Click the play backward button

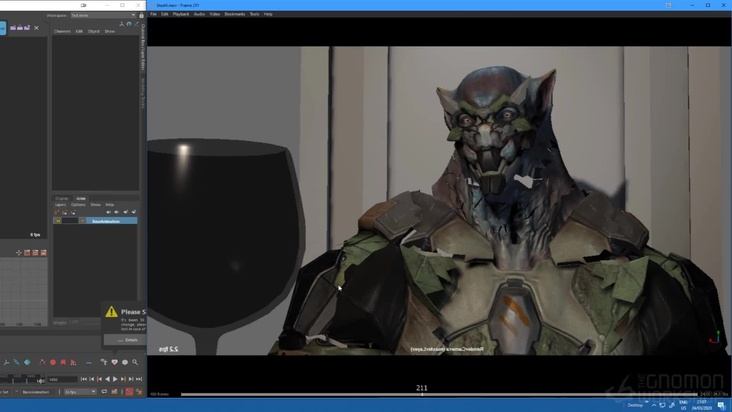click(107, 379)
